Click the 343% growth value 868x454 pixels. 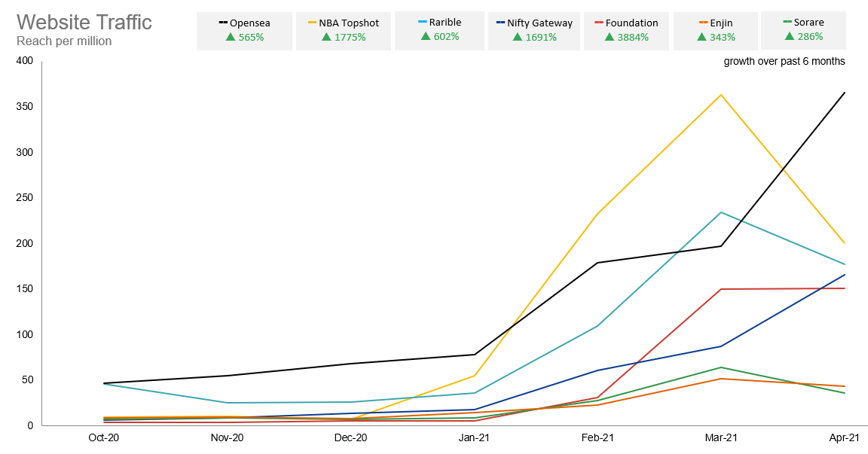(x=723, y=37)
